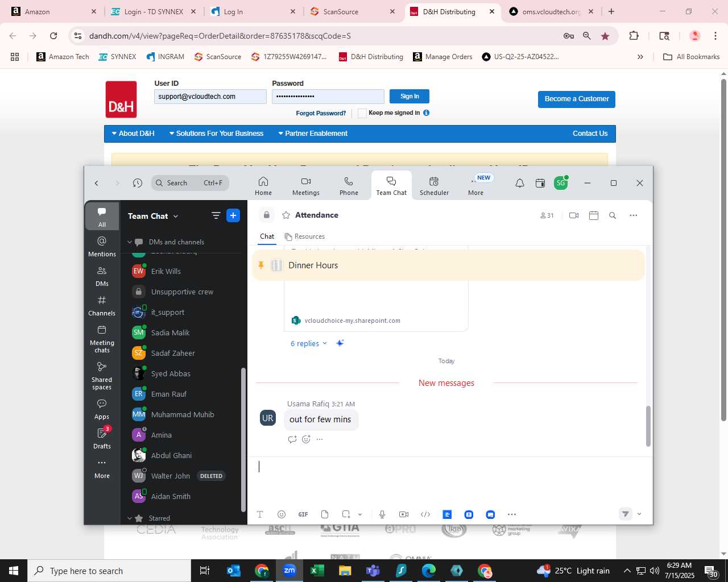The height and width of the screenshot is (582, 728).
Task: Open Attendance channel more options
Action: (x=634, y=215)
